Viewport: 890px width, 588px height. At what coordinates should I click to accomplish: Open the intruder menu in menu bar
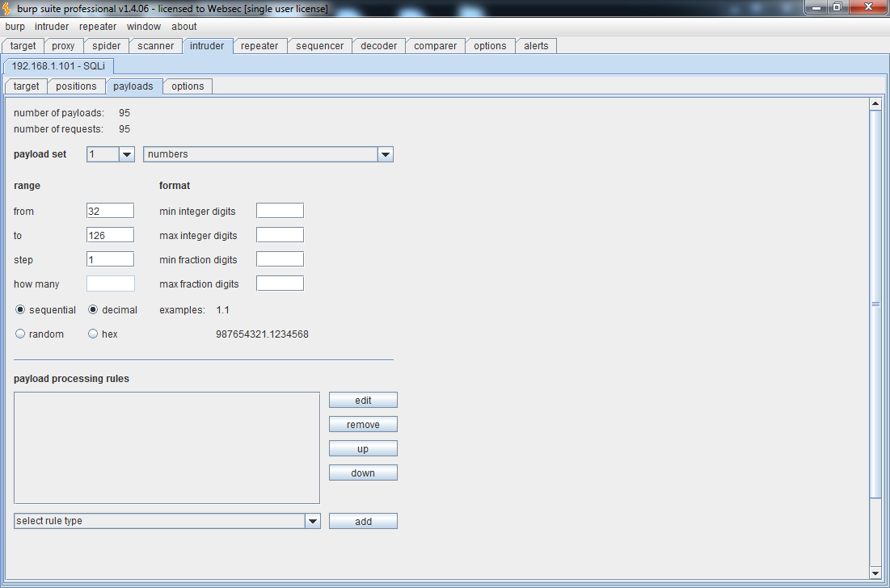52,27
